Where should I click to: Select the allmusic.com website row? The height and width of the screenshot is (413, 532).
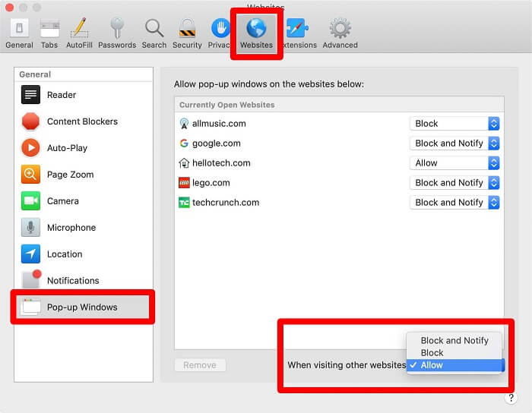point(339,124)
